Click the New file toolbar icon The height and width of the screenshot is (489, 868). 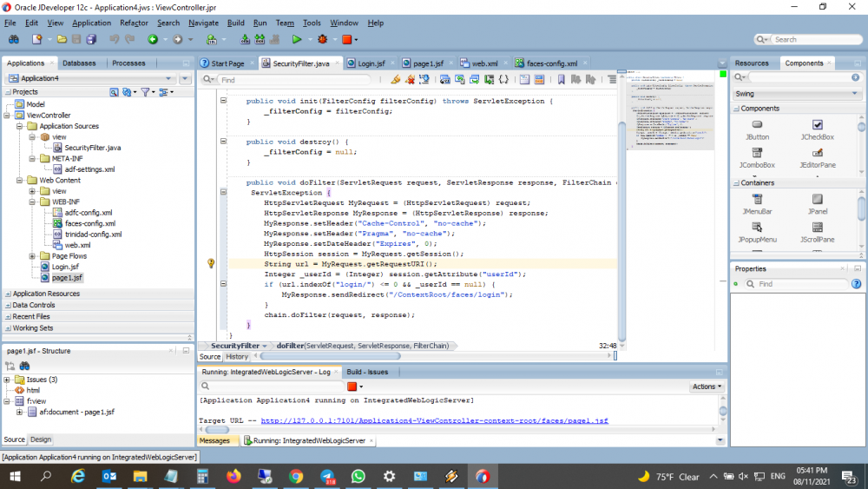point(36,39)
